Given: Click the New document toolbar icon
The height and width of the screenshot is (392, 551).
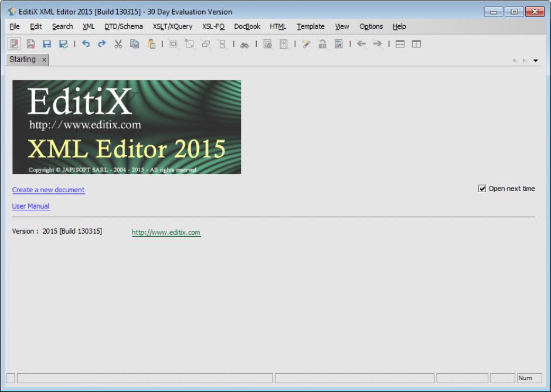Looking at the screenshot, I should click(x=15, y=44).
